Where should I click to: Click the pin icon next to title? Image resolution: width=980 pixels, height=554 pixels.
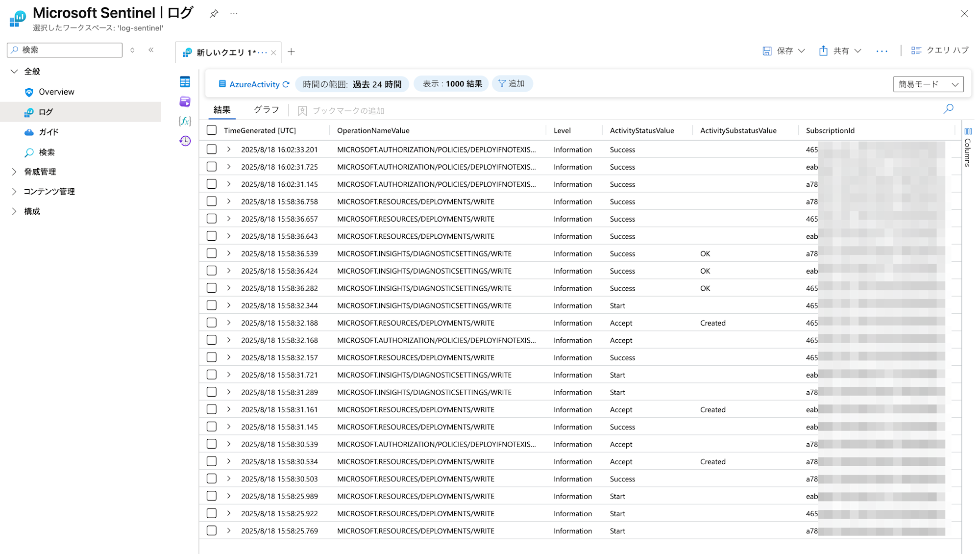pyautogui.click(x=214, y=14)
